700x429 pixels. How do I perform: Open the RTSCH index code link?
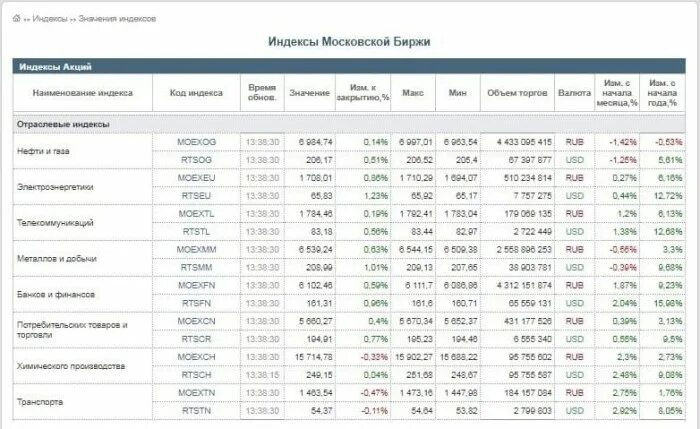click(196, 375)
